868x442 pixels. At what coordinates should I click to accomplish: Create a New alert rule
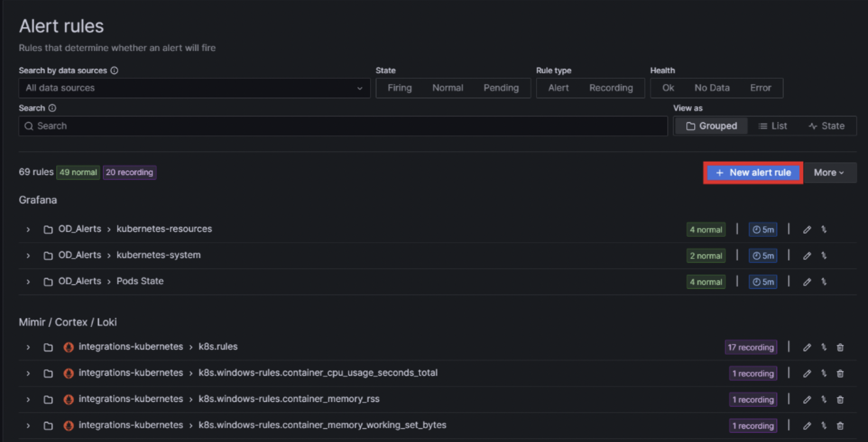pyautogui.click(x=753, y=172)
